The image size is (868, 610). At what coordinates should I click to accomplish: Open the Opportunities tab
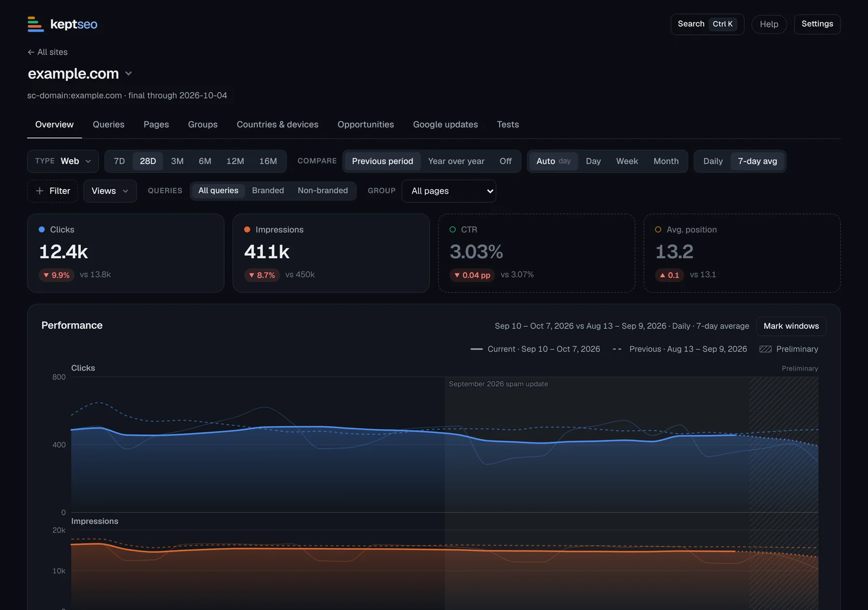(x=366, y=125)
